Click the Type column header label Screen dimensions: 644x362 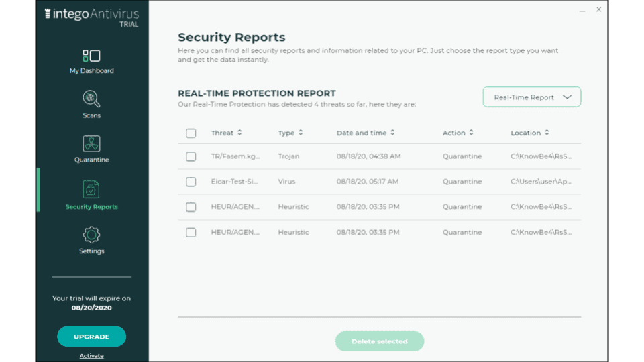pyautogui.click(x=286, y=133)
